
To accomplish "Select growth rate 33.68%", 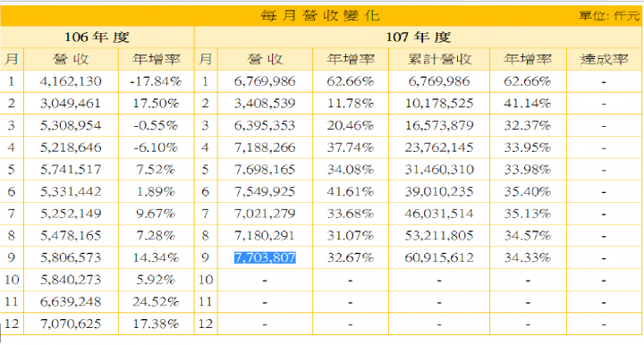I will click(351, 214).
